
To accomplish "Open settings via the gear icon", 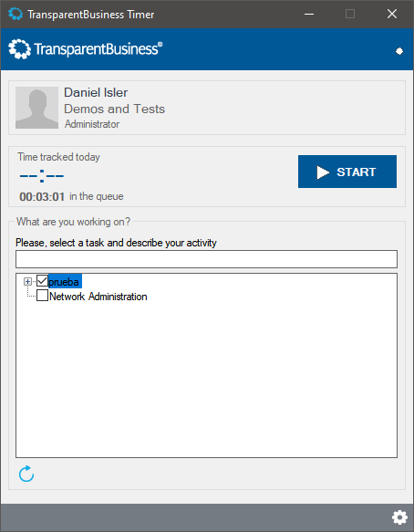I will pos(399,517).
